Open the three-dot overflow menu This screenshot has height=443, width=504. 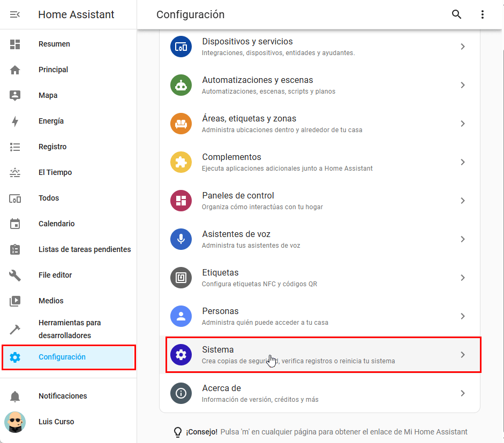click(482, 14)
